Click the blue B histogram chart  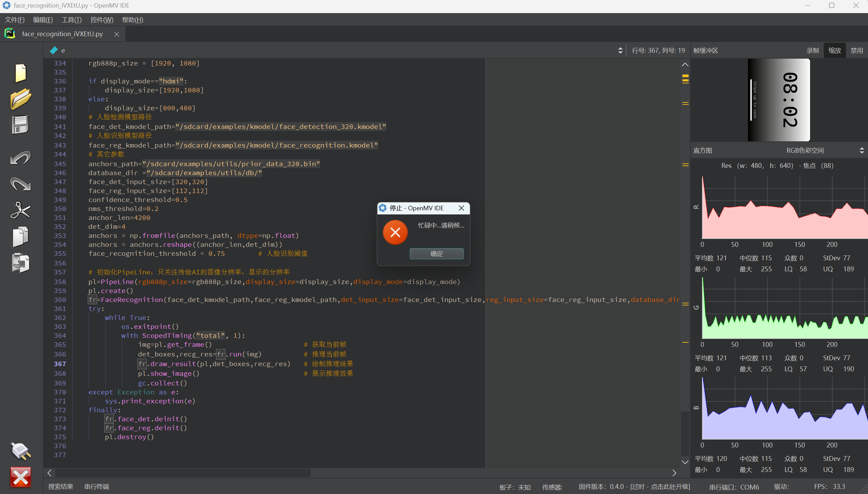pos(785,408)
